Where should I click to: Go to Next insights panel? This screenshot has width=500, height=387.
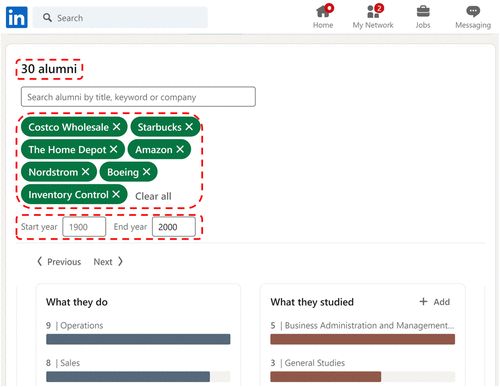coord(108,262)
